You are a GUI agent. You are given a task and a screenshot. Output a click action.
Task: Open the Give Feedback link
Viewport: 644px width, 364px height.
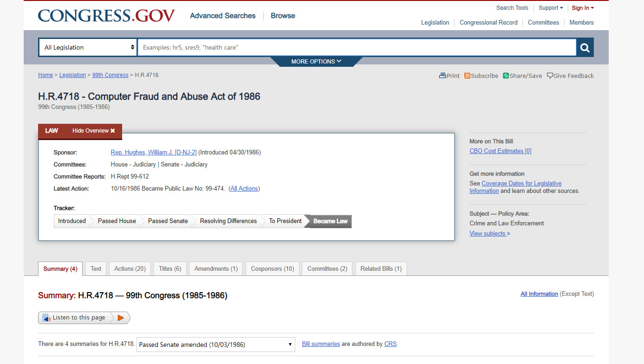coord(570,76)
